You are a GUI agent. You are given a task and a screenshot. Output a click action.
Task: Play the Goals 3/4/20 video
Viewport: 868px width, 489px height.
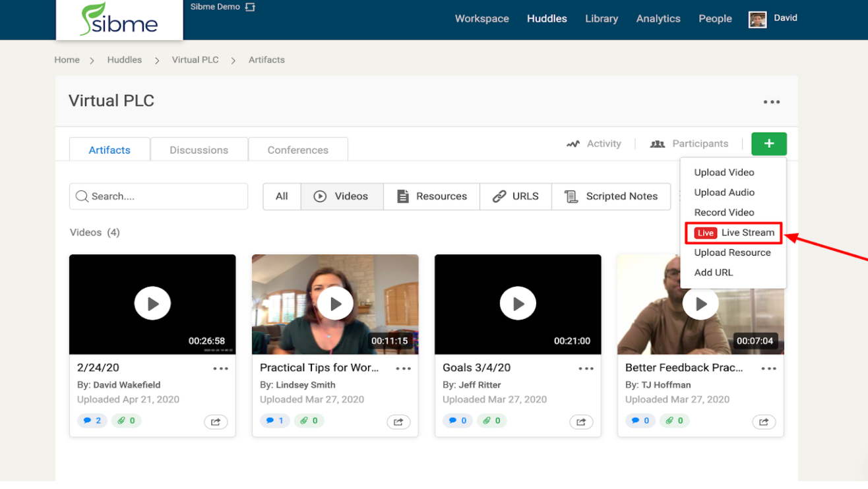pos(518,304)
